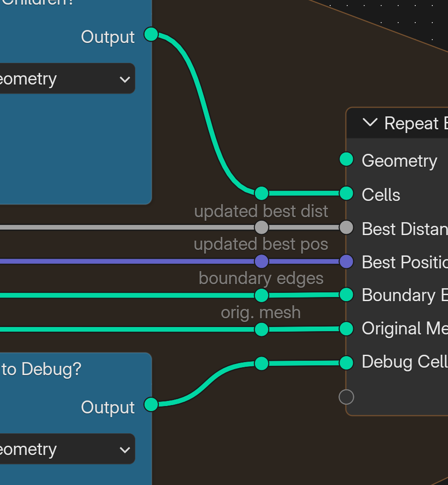This screenshot has height=485, width=448.
Task: Collapse the Repeat node with its chevron
Action: (370, 122)
